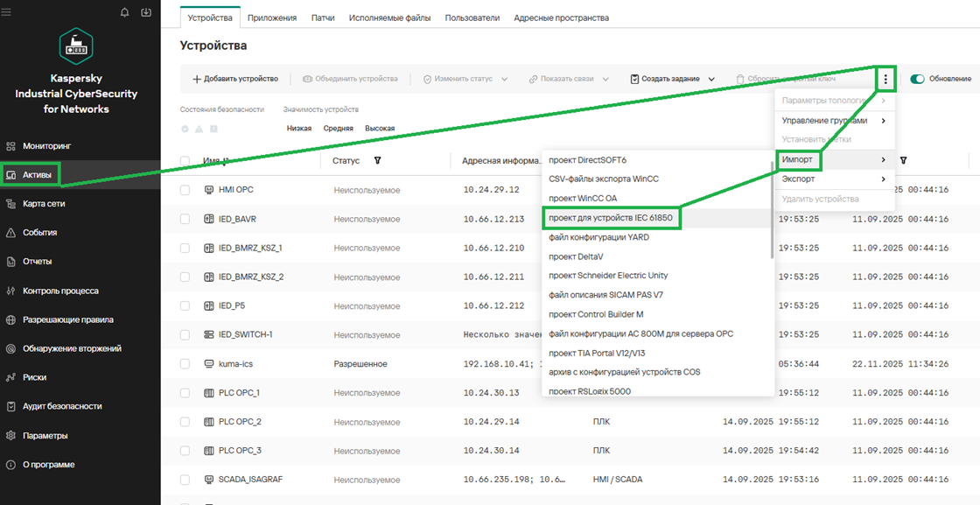Check the box for HMI OPC device
Screen dimensions: 980x505
(x=185, y=190)
